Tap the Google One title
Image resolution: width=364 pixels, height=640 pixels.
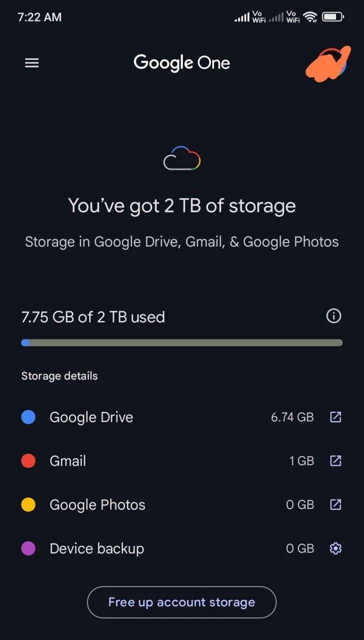pyautogui.click(x=182, y=63)
